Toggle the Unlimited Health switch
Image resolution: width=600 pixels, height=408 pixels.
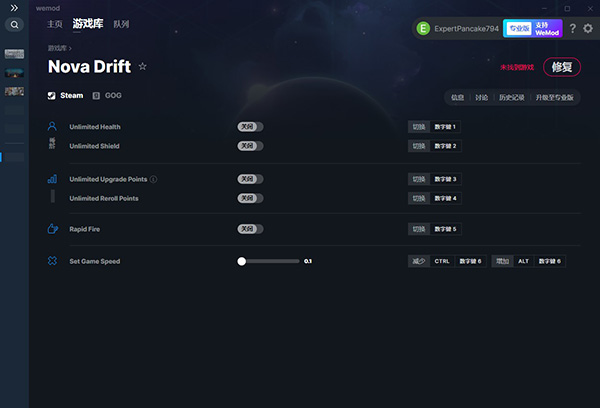pos(250,127)
